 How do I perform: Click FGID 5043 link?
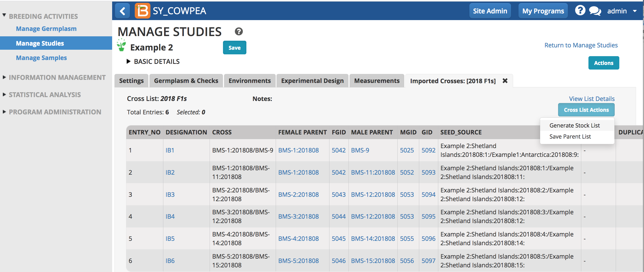point(338,194)
